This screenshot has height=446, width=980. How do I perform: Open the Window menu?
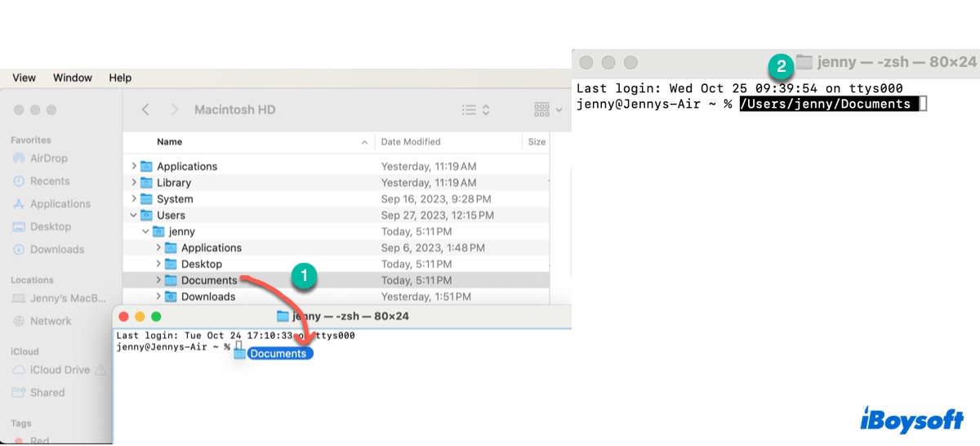tap(73, 78)
